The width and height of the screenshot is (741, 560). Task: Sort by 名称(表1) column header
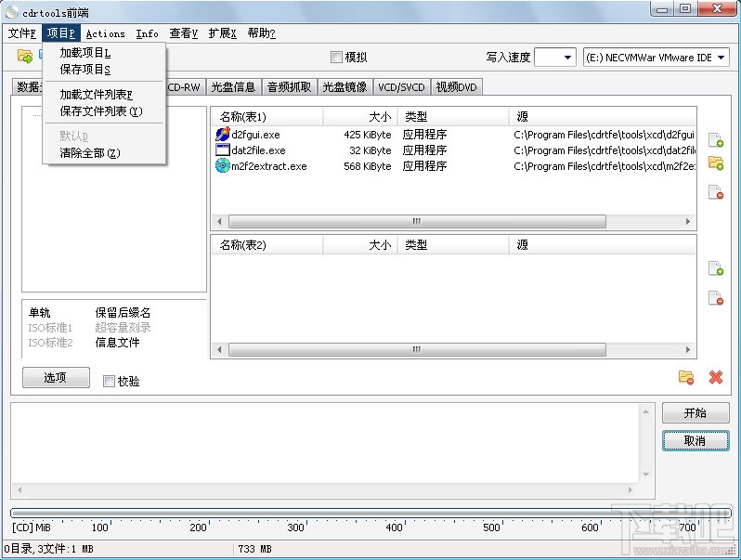267,116
